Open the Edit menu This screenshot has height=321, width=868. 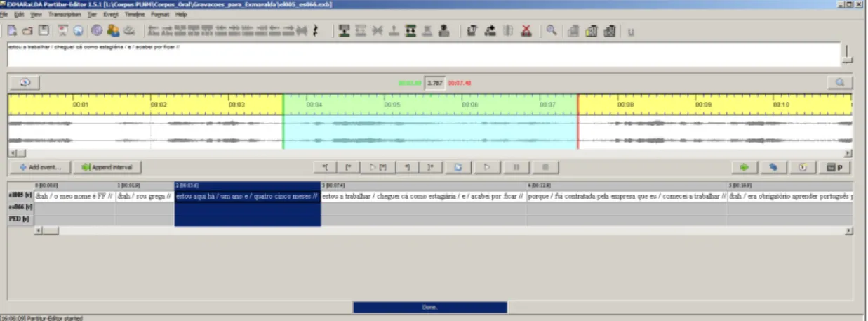[x=19, y=14]
